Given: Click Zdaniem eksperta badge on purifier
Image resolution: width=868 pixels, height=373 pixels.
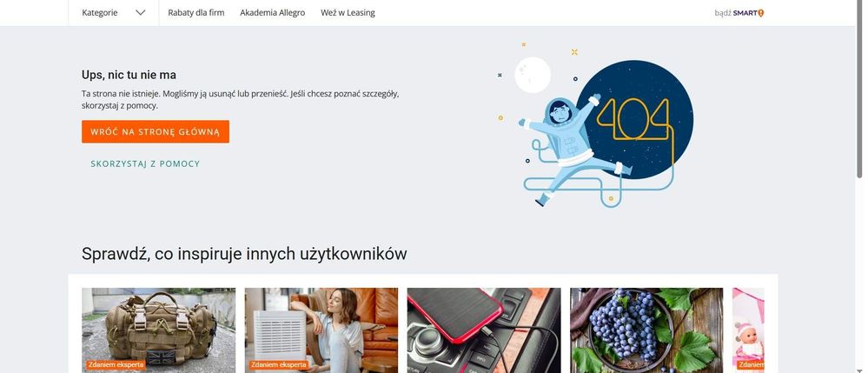Looking at the screenshot, I should point(278,364).
